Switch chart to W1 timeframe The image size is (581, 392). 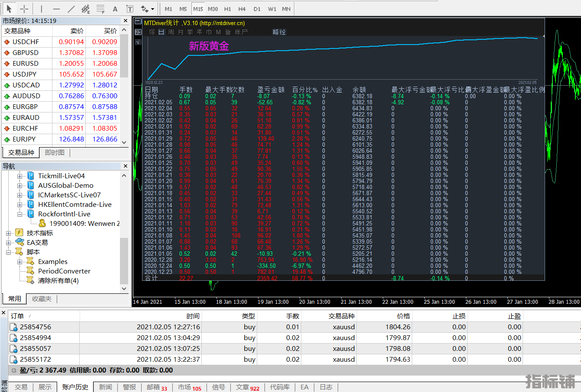pyautogui.click(x=272, y=9)
